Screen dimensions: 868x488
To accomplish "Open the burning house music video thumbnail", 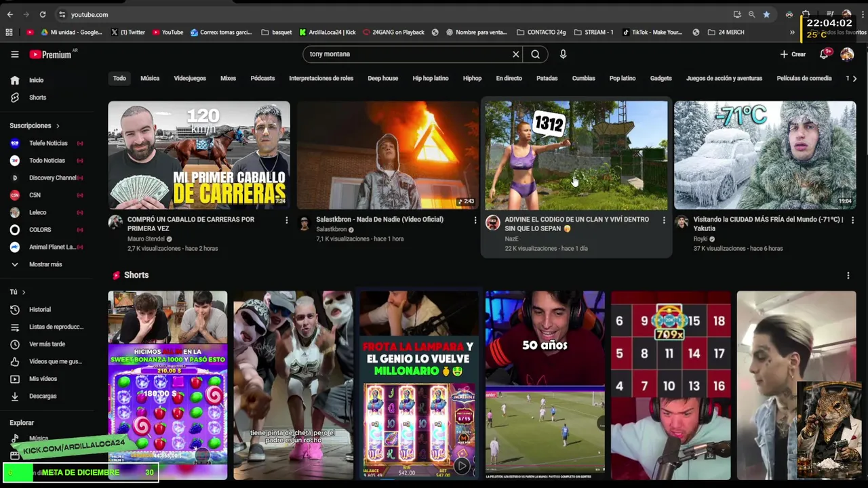I will [x=388, y=155].
